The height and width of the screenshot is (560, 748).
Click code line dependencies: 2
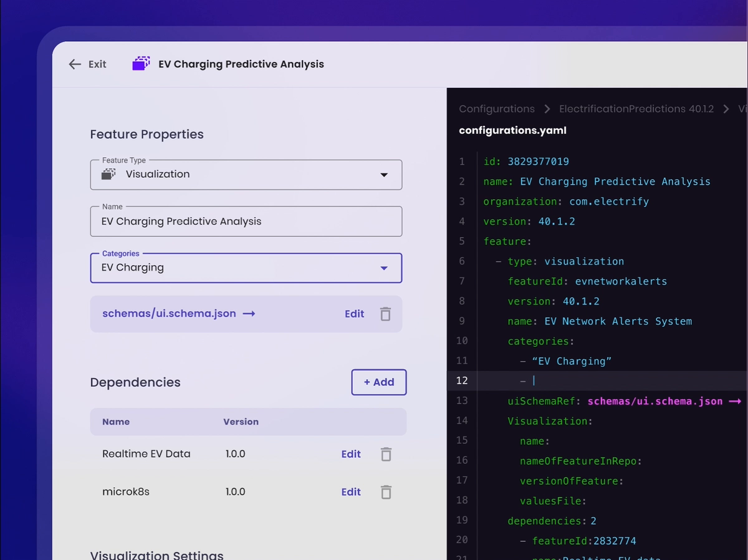[552, 521]
